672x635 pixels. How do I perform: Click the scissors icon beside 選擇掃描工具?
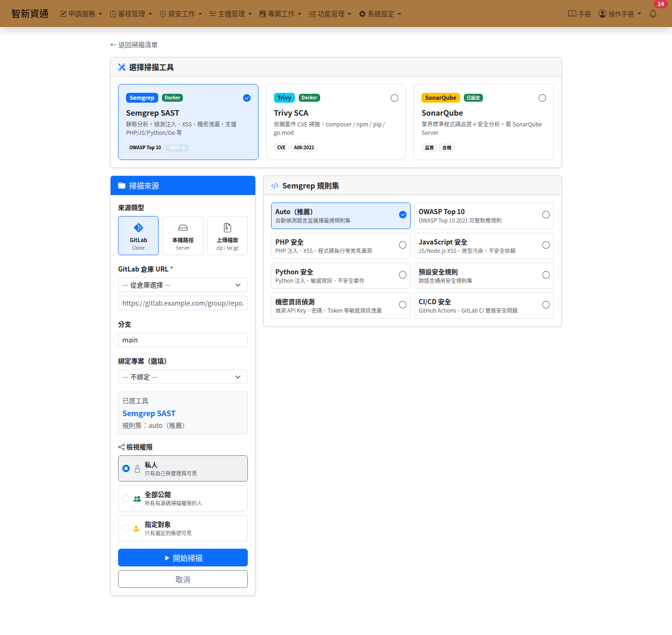tap(122, 67)
